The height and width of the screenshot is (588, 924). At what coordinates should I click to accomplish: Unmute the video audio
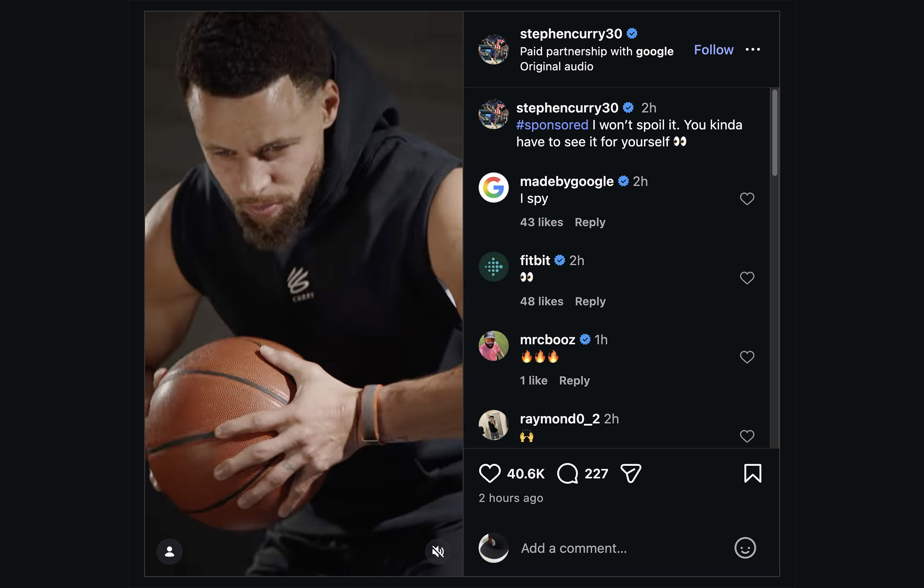coord(438,551)
